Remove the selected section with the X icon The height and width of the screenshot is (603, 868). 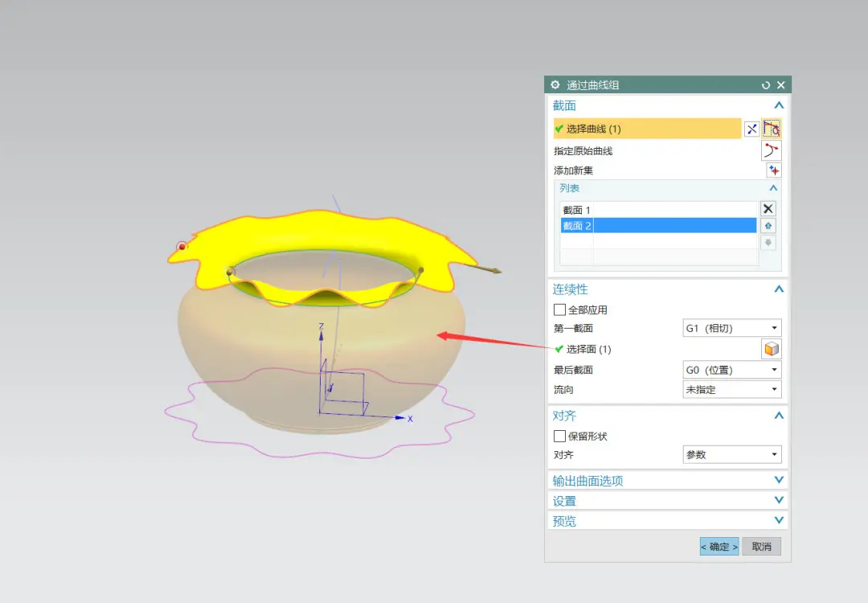(768, 209)
